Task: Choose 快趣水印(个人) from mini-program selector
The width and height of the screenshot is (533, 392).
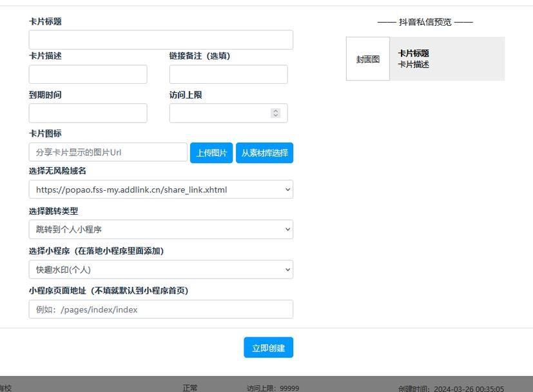Action: pyautogui.click(x=160, y=269)
